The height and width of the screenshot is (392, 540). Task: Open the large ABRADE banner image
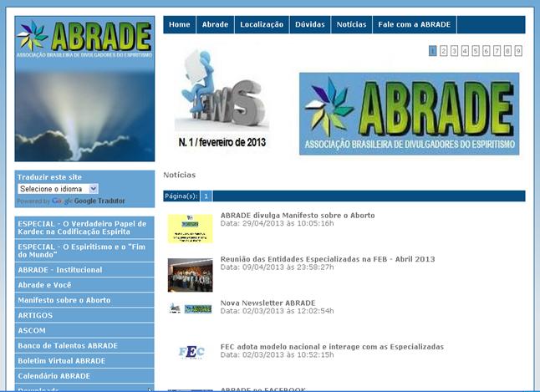[409, 114]
